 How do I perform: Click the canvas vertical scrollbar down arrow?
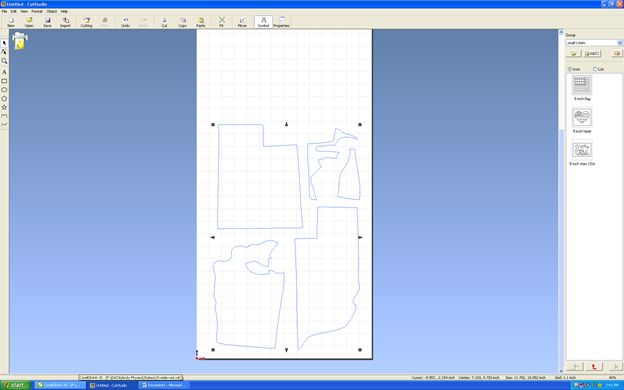click(561, 371)
